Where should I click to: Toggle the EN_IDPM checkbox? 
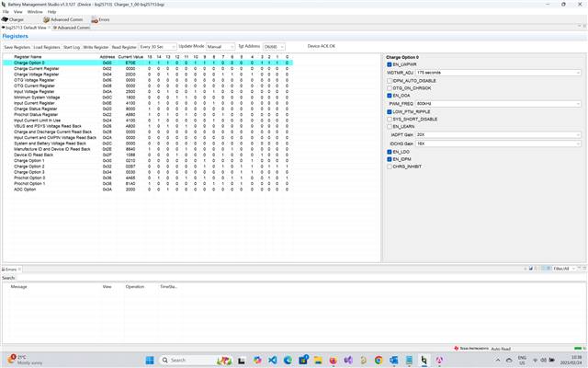(x=390, y=159)
